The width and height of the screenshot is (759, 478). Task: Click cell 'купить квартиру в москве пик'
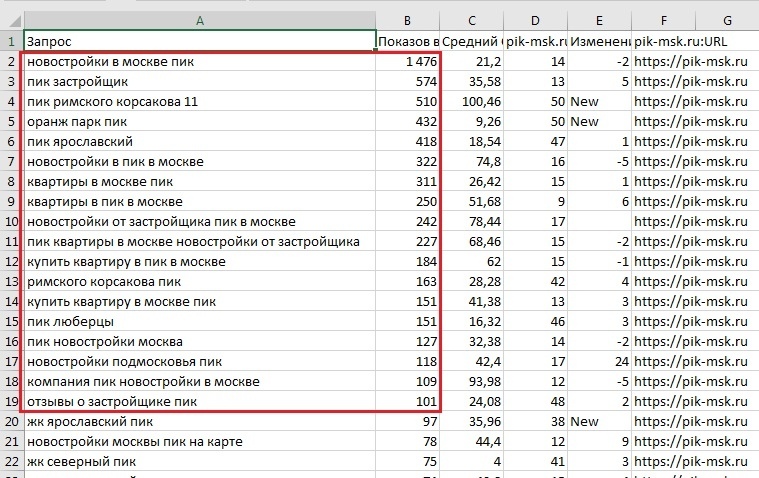click(x=200, y=301)
